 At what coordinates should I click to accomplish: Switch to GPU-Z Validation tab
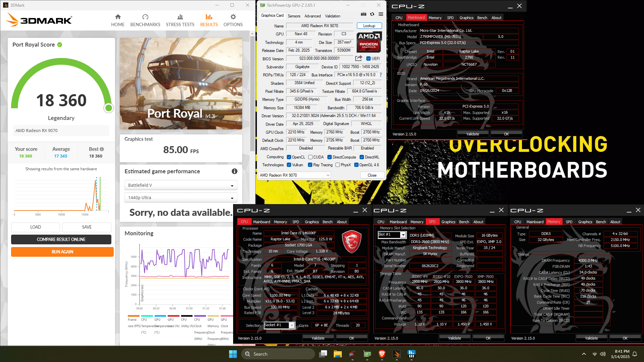point(332,16)
